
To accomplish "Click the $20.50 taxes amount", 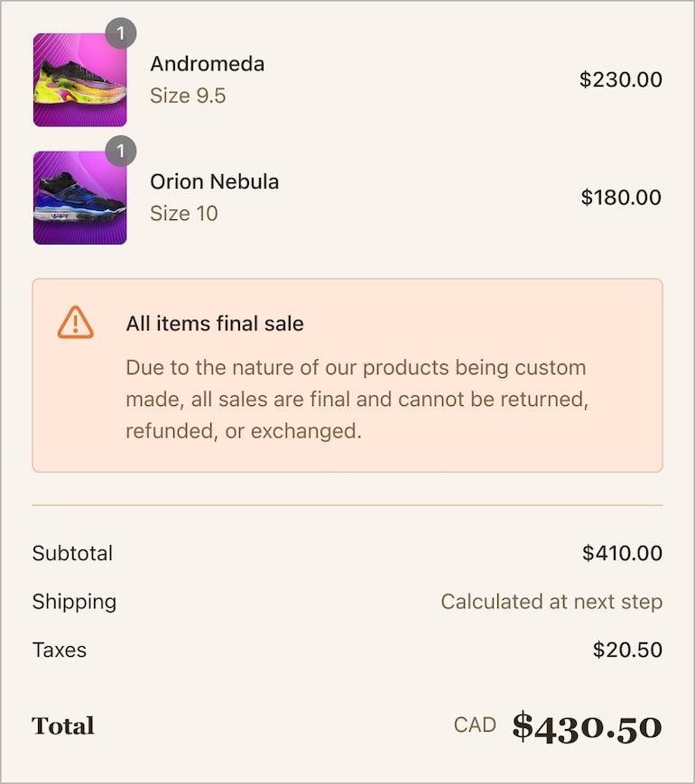I will coord(627,650).
